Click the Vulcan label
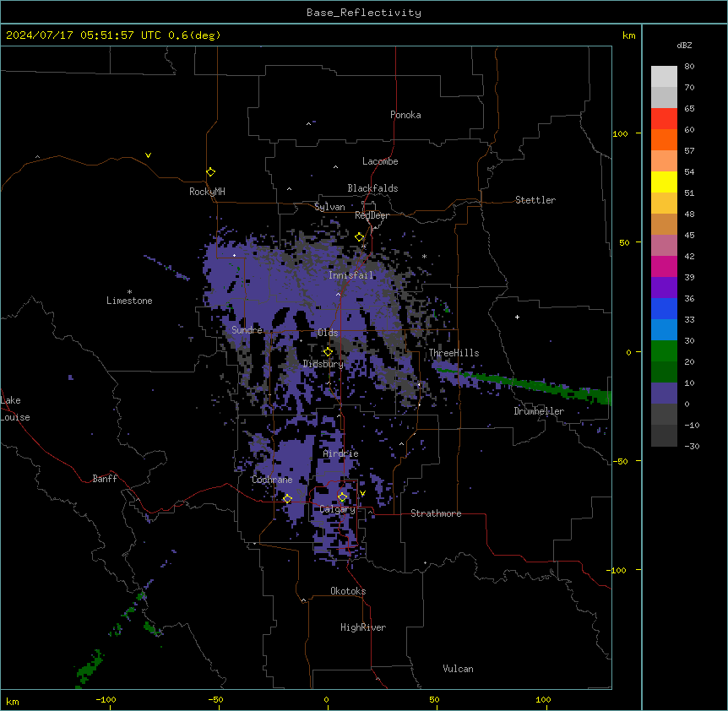728x711 pixels. (x=459, y=669)
